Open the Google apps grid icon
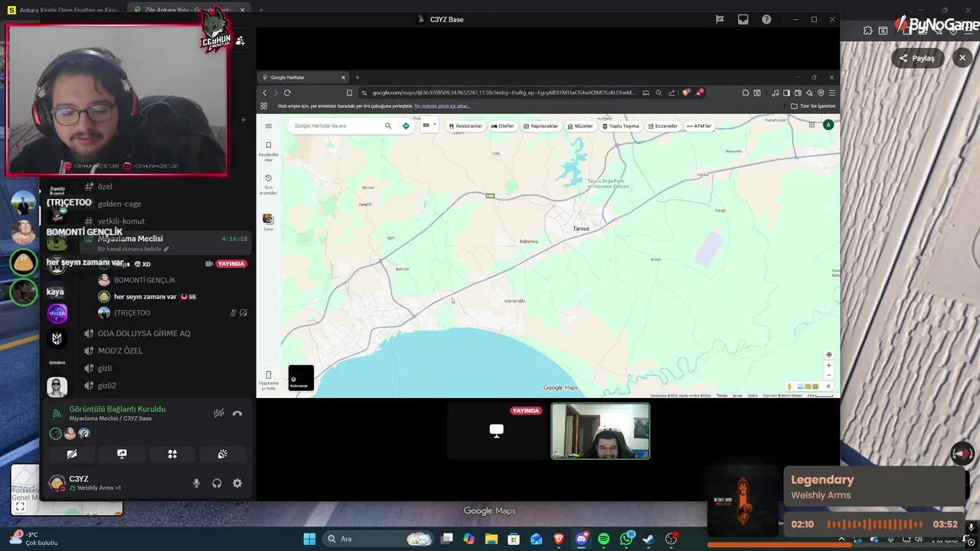This screenshot has height=551, width=980. coord(812,125)
